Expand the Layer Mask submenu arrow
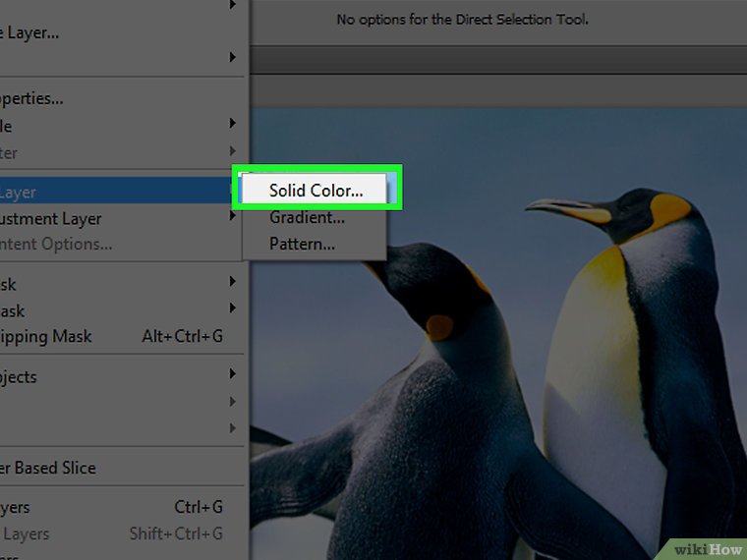Viewport: 747px width, 560px height. 233,282
